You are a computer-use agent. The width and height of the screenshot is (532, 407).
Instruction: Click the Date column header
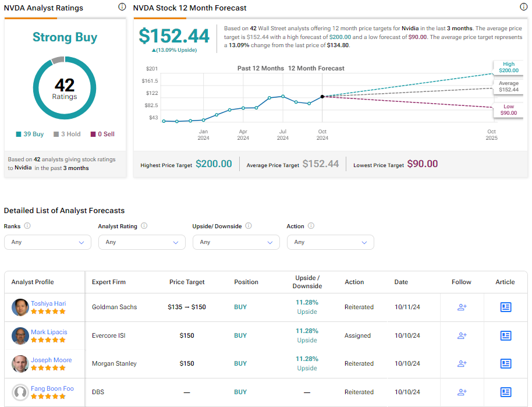coord(401,282)
